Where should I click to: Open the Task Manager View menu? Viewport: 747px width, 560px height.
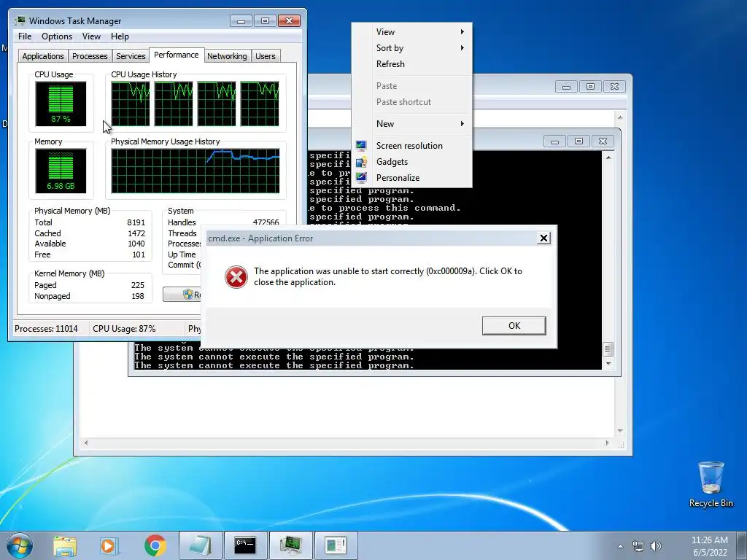pyautogui.click(x=91, y=36)
